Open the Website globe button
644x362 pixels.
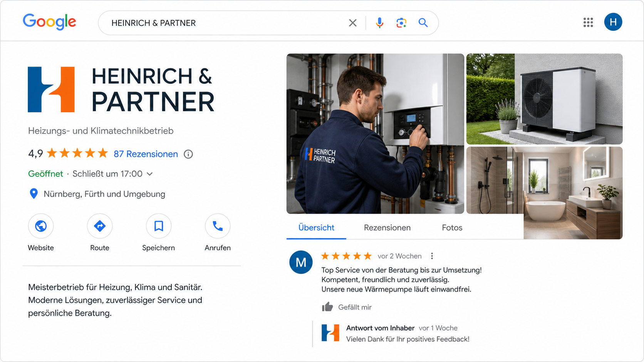41,226
